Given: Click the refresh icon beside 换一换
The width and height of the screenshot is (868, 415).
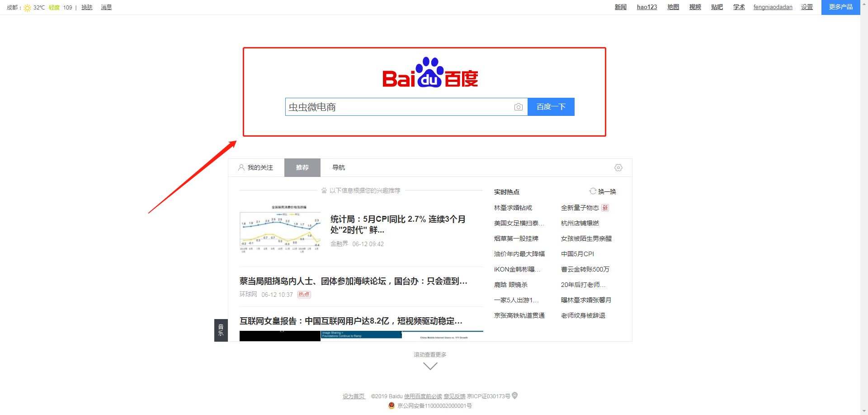Looking at the screenshot, I should click(593, 191).
